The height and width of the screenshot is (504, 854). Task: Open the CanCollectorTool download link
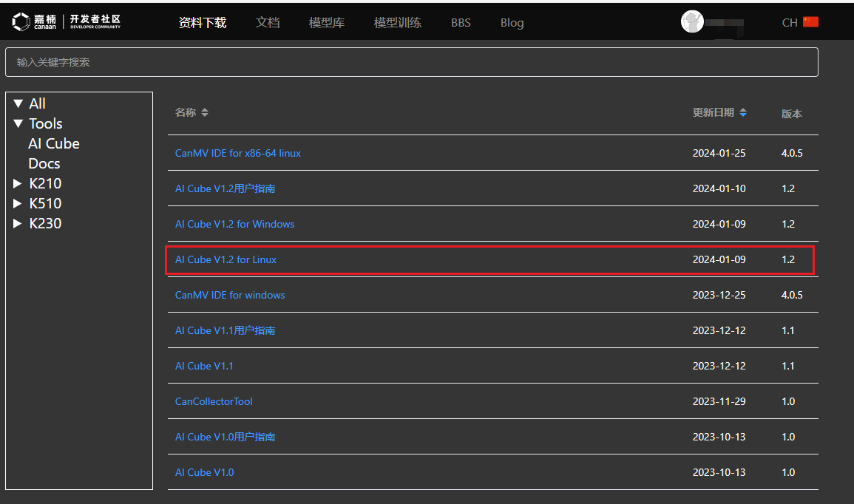[x=214, y=401]
